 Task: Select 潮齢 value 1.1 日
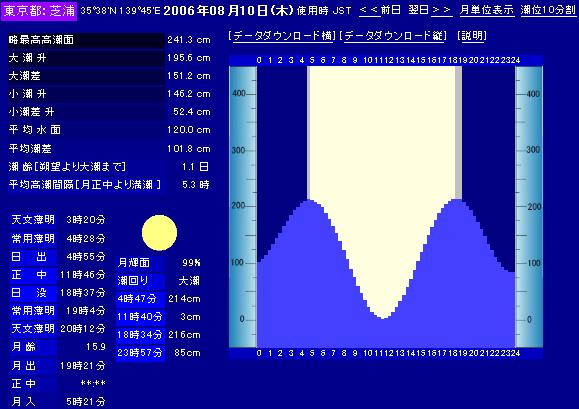[195, 167]
